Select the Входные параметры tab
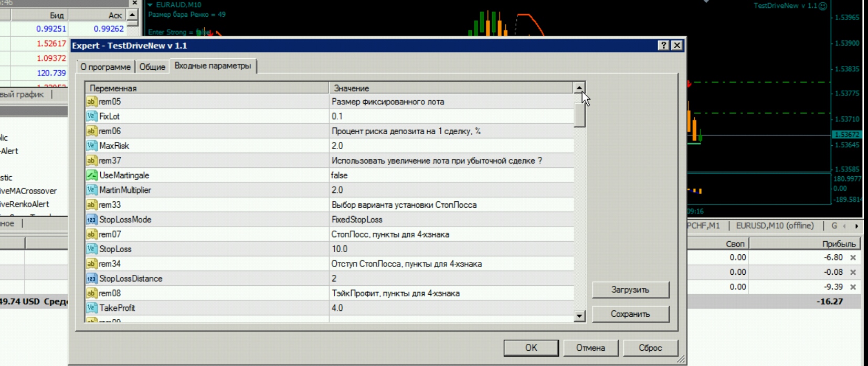Image resolution: width=868 pixels, height=366 pixels. 213,66
